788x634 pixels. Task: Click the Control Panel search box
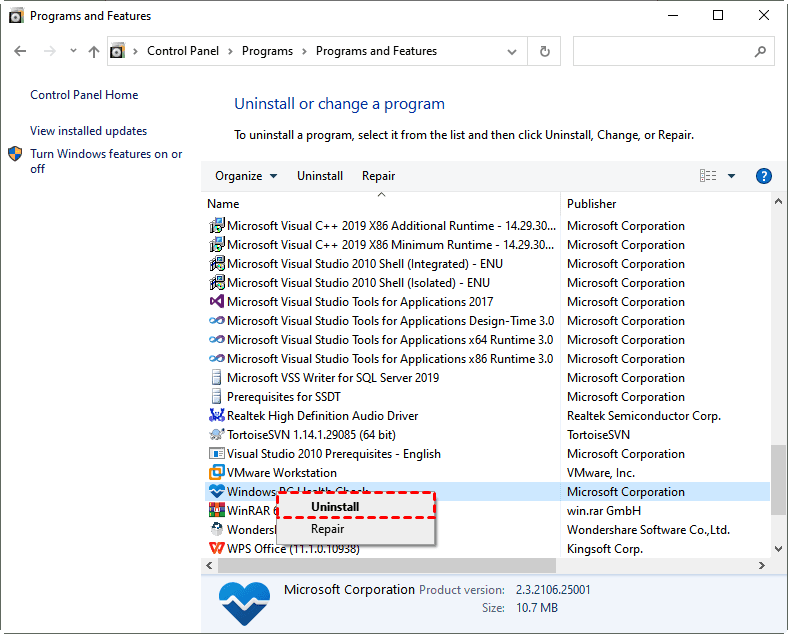[x=665, y=51]
